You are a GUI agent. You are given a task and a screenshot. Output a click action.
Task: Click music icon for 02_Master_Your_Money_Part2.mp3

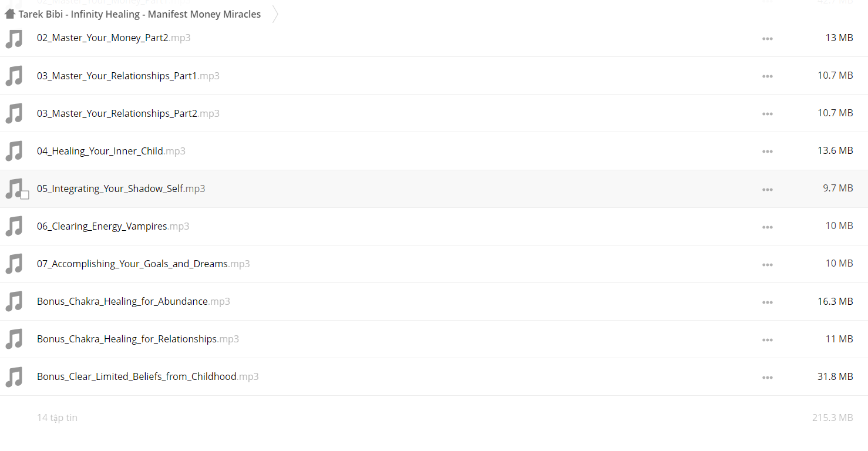[14, 38]
